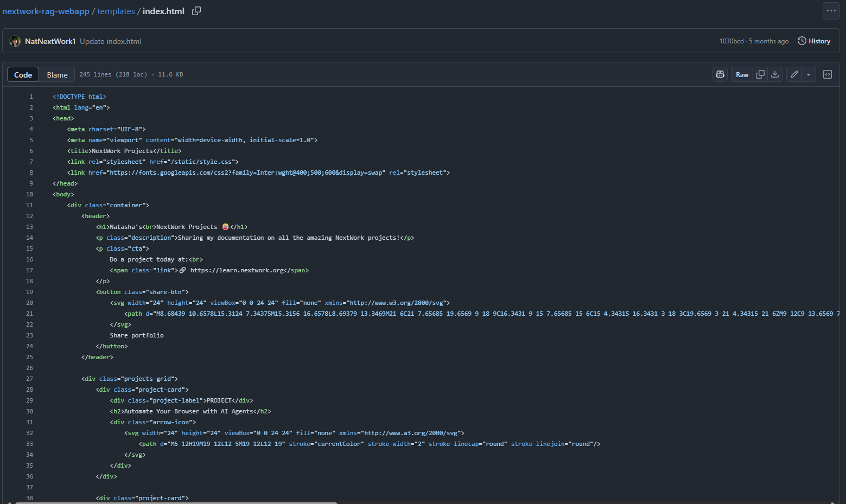Edit this file with pencil icon
This screenshot has width=846, height=504.
(794, 75)
